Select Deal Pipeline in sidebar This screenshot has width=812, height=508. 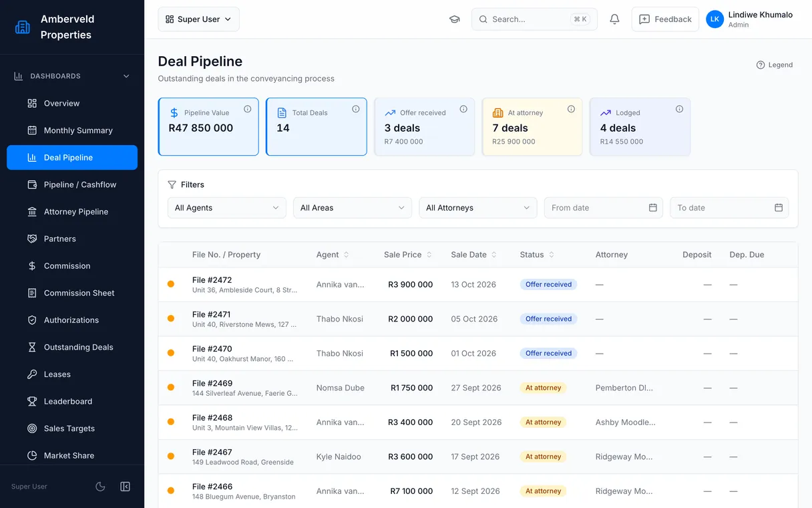coord(72,158)
